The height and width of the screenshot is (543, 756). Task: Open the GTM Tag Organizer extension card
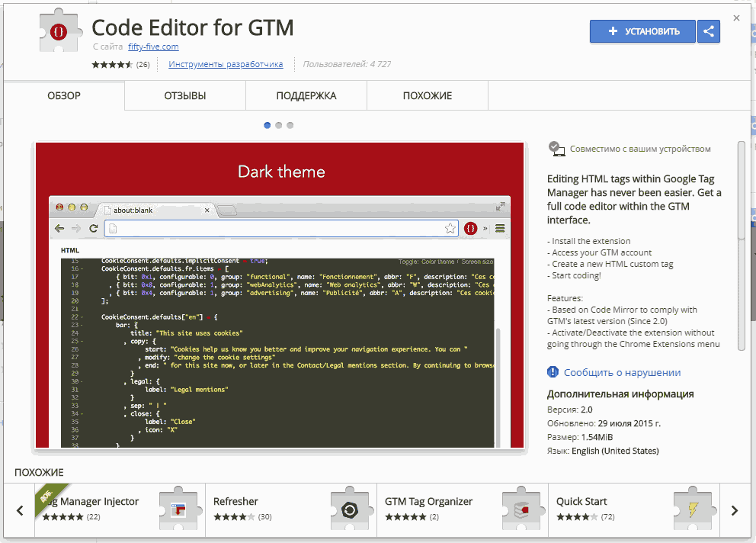463,510
